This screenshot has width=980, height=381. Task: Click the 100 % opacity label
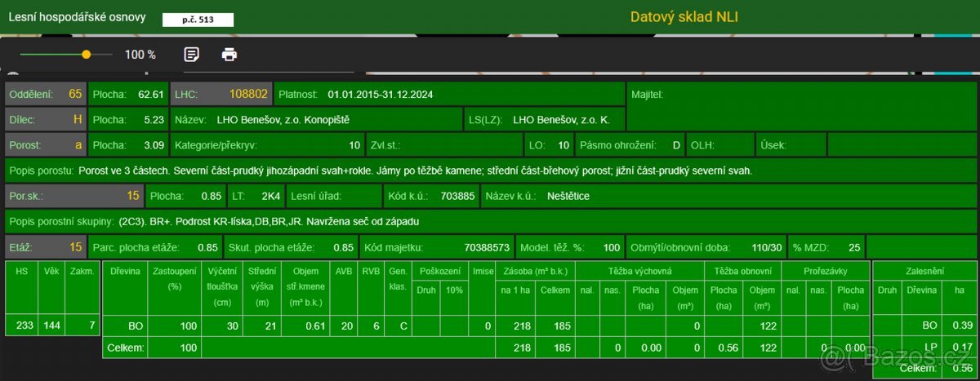coord(140,55)
